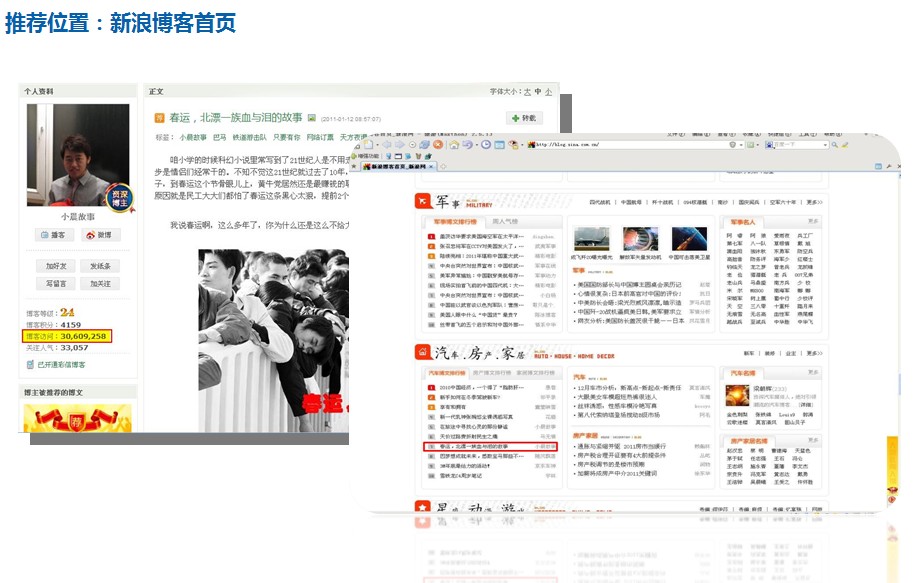Click the search magnifier icon in the browser
923x583 pixels.
pos(835,144)
